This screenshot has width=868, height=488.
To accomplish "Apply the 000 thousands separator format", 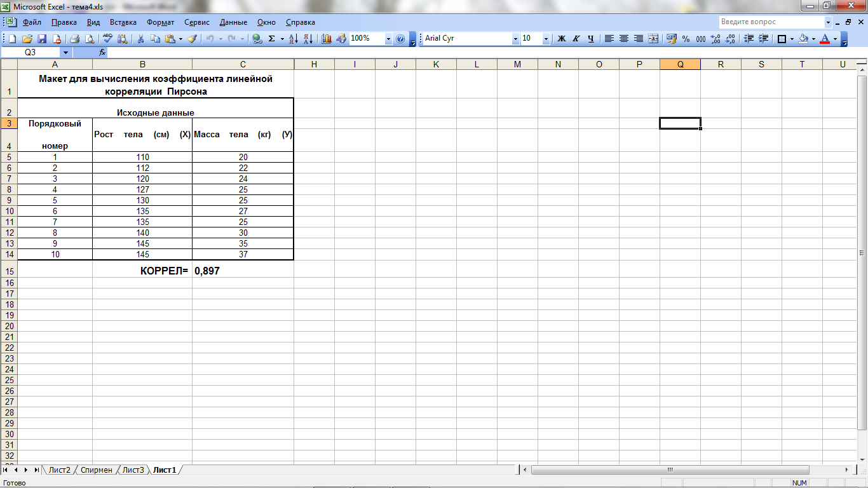I will [701, 39].
